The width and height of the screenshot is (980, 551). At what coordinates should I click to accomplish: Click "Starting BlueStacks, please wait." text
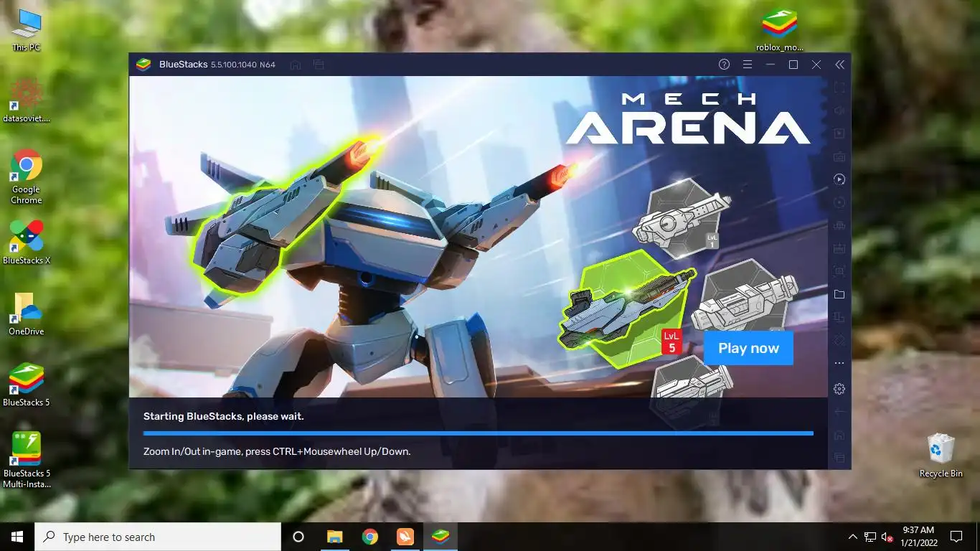tap(224, 416)
